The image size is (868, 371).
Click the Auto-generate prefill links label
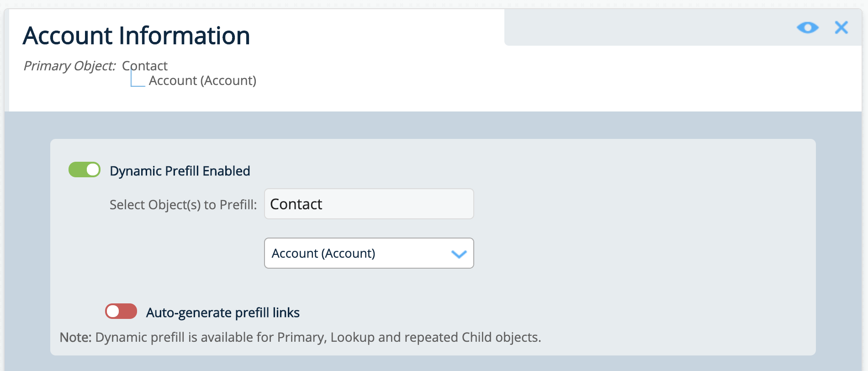click(222, 313)
